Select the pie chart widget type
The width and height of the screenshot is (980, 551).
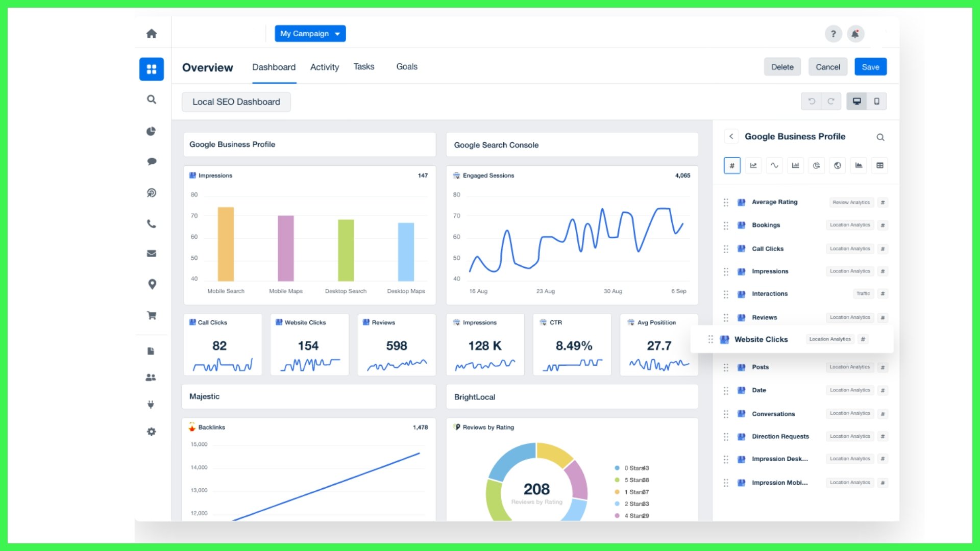pyautogui.click(x=817, y=165)
